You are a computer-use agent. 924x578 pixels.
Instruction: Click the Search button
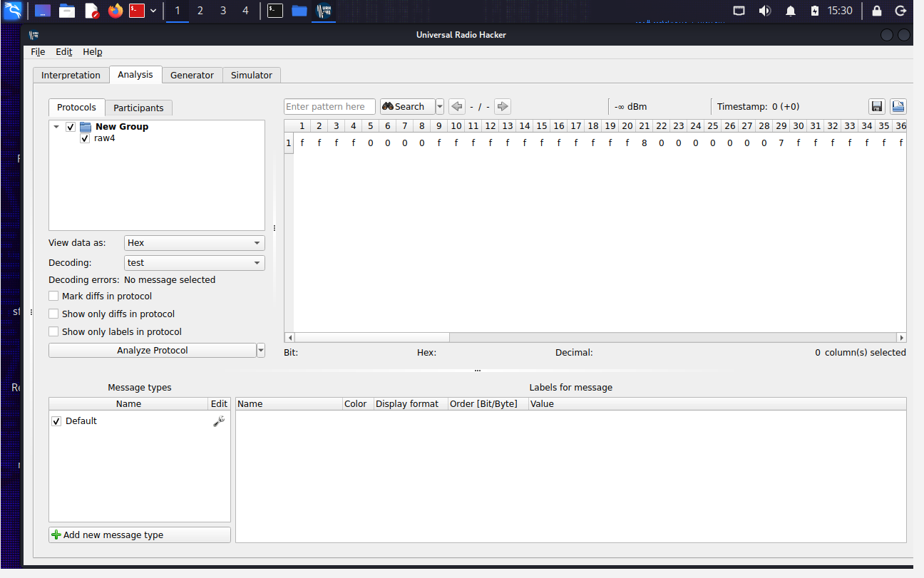tap(407, 106)
